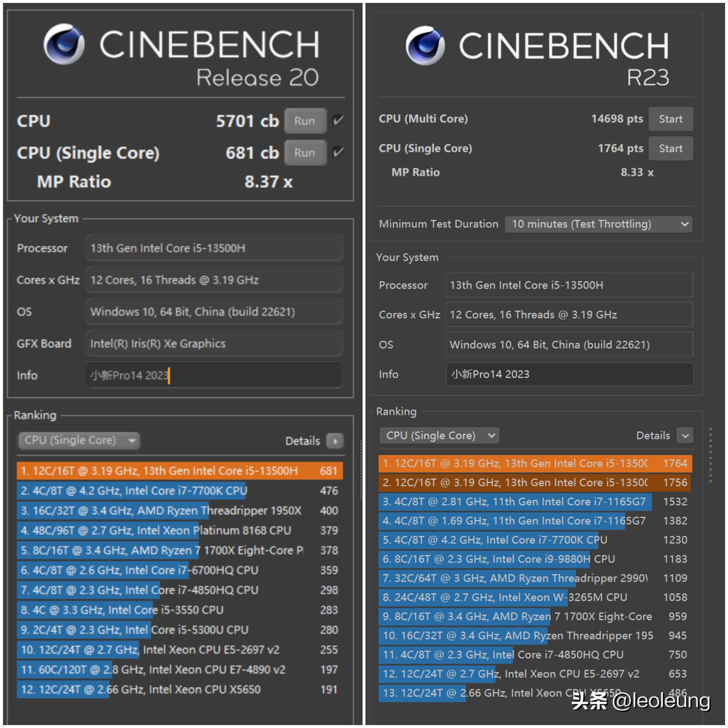This screenshot has height=728, width=728.
Task: Click the R20 Details arrow icon
Action: 335,441
